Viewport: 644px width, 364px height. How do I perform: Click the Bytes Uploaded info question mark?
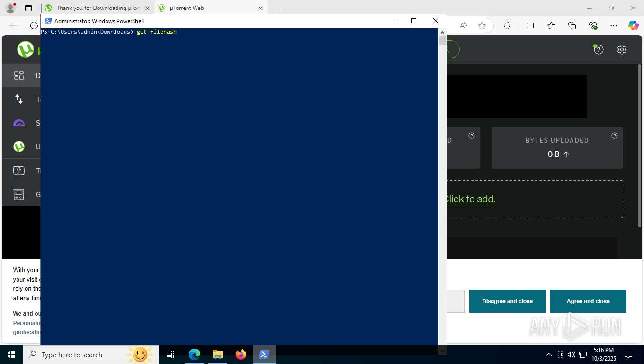615,136
